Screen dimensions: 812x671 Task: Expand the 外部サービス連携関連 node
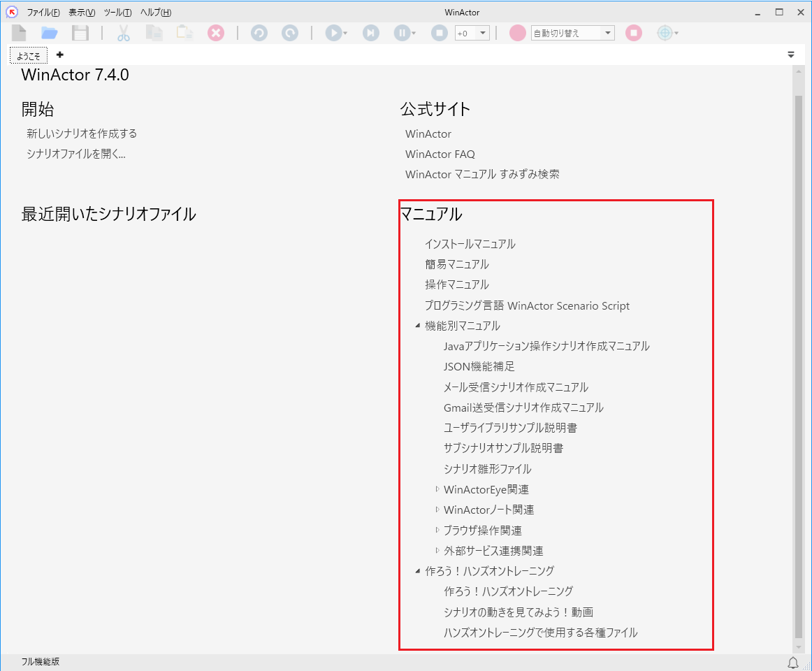tap(437, 551)
